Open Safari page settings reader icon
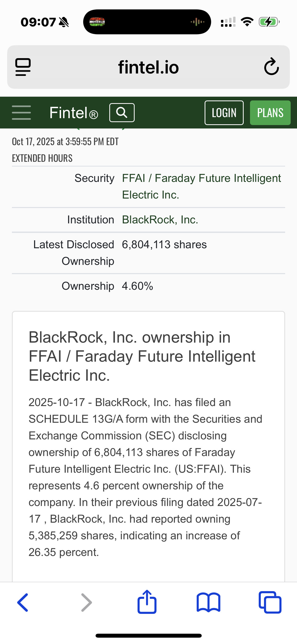Image resolution: width=297 pixels, height=644 pixels. coord(23,67)
